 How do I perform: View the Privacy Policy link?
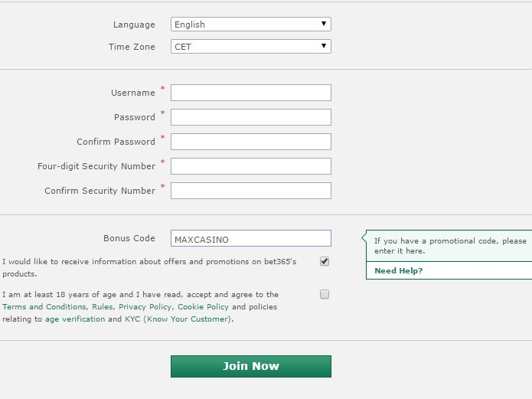click(145, 307)
